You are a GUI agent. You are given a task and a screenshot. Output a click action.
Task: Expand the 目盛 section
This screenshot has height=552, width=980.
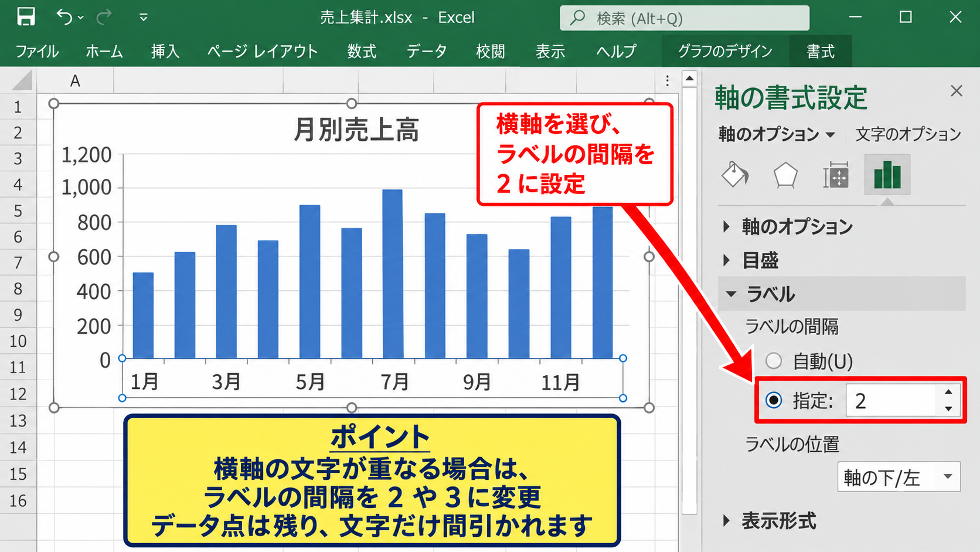point(751,260)
